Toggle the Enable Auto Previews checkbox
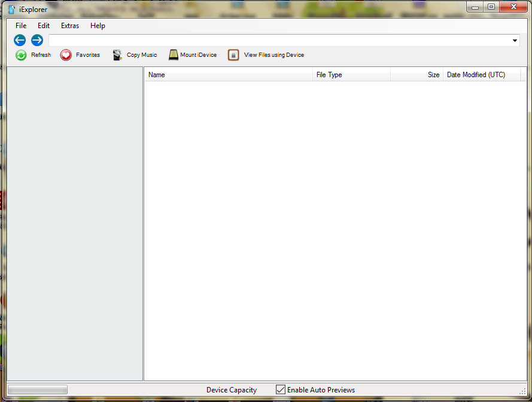532x402 pixels. pos(281,389)
